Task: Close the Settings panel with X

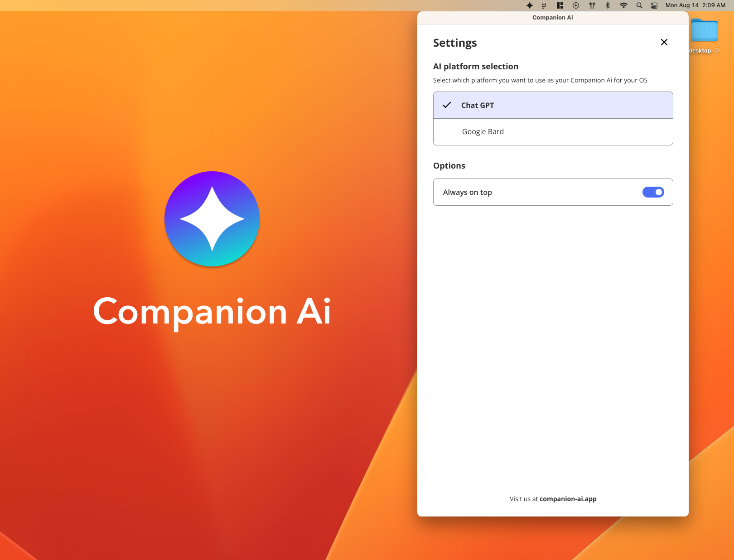Action: (664, 42)
